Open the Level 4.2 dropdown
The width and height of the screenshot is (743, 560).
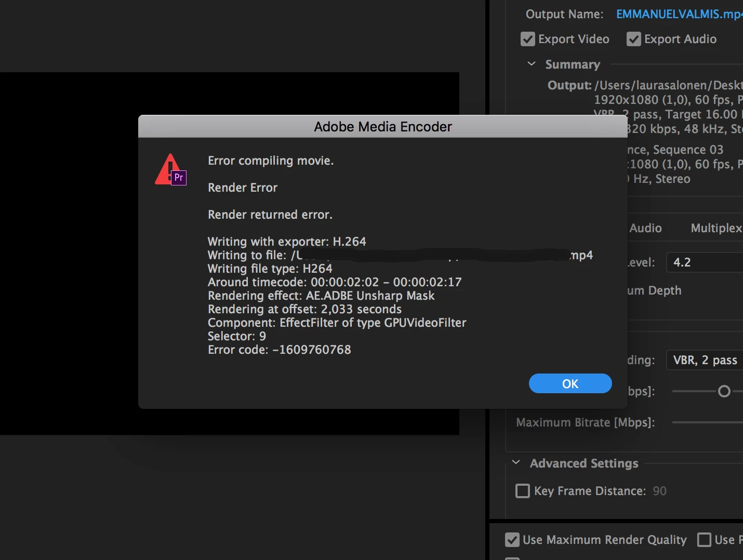(x=705, y=262)
